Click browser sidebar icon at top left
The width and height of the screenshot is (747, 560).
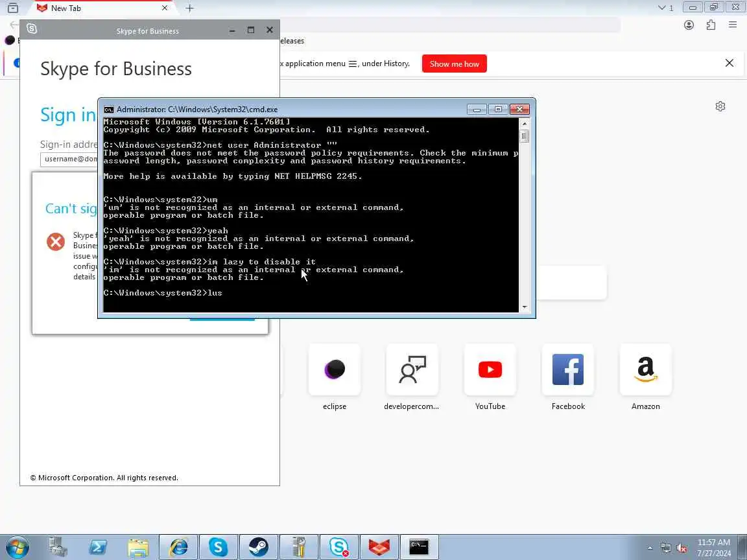coord(13,8)
